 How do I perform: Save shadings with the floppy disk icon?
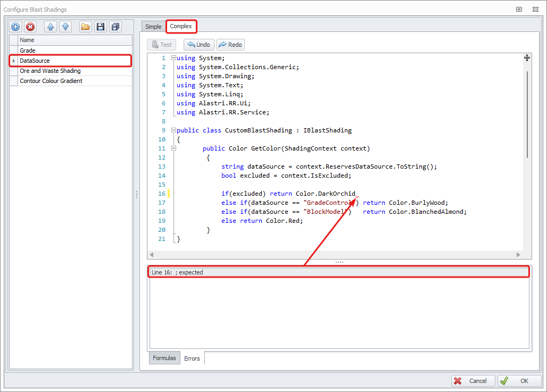[100, 27]
